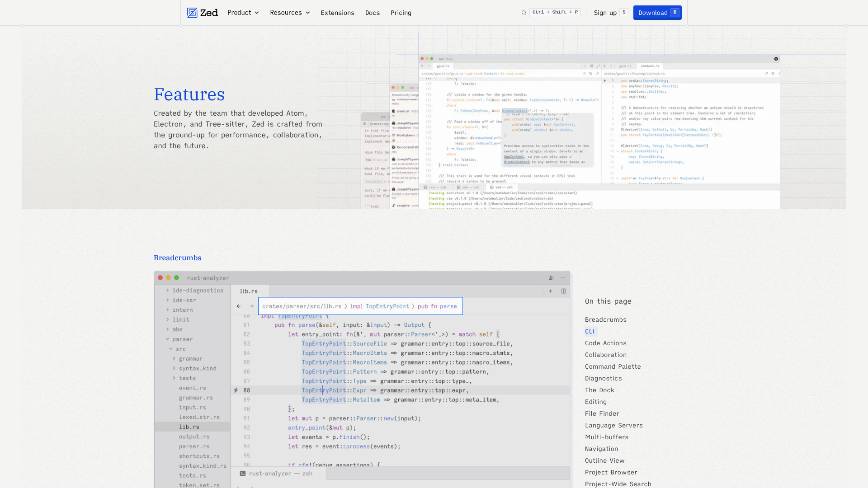Click the Ctrl + Shift + P search shortcut
Viewport: 868px width, 488px height.
coord(555,12)
